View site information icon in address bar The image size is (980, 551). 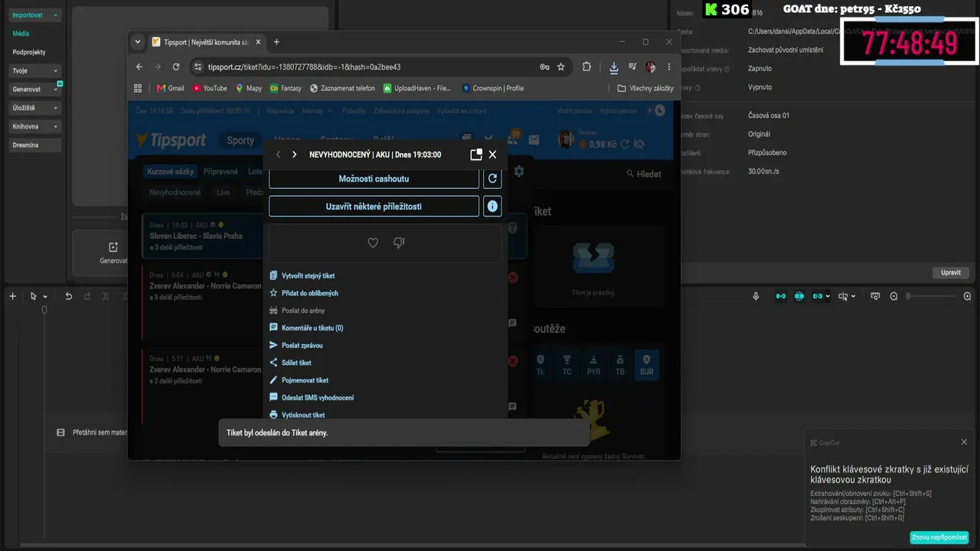(x=198, y=67)
